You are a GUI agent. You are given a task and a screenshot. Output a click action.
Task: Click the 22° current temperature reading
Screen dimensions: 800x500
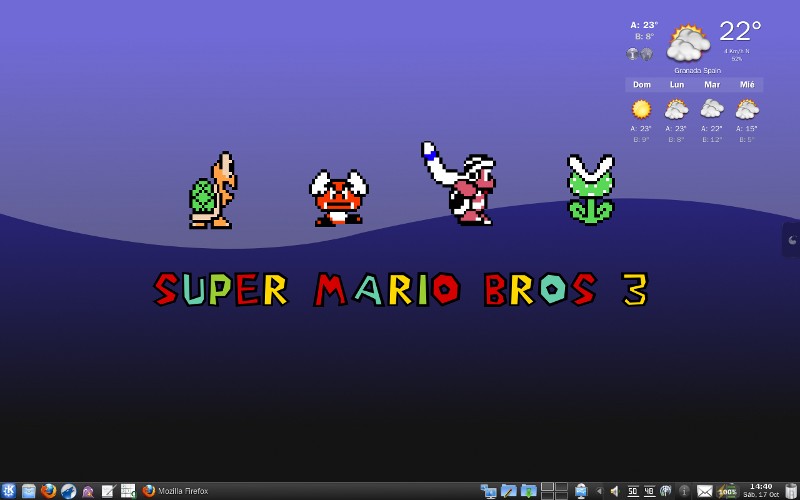[740, 31]
